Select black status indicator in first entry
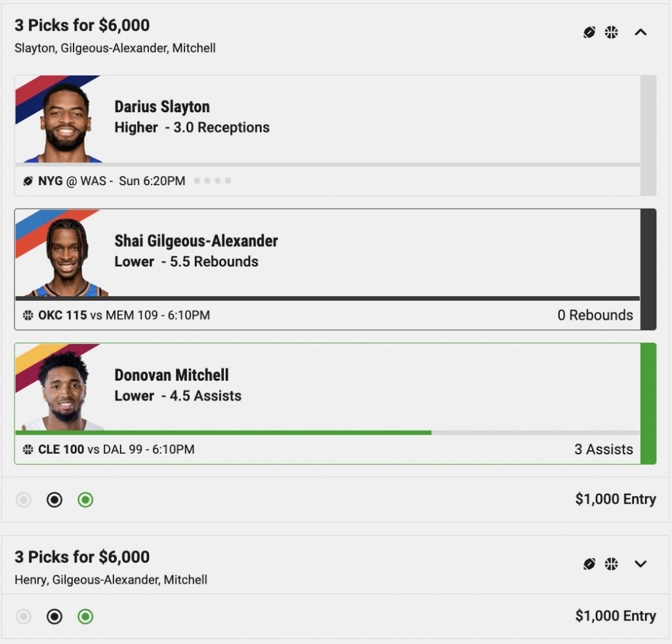The width and height of the screenshot is (672, 644). (x=54, y=500)
